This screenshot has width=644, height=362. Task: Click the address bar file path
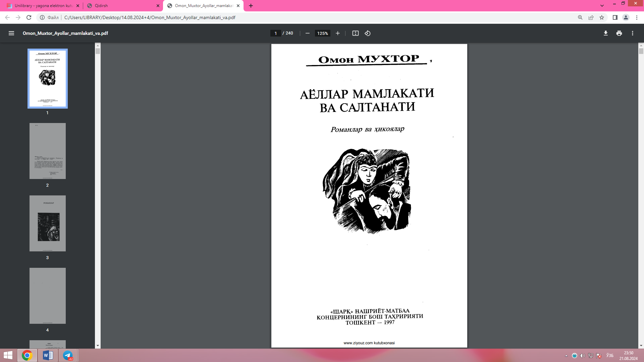[x=150, y=17]
